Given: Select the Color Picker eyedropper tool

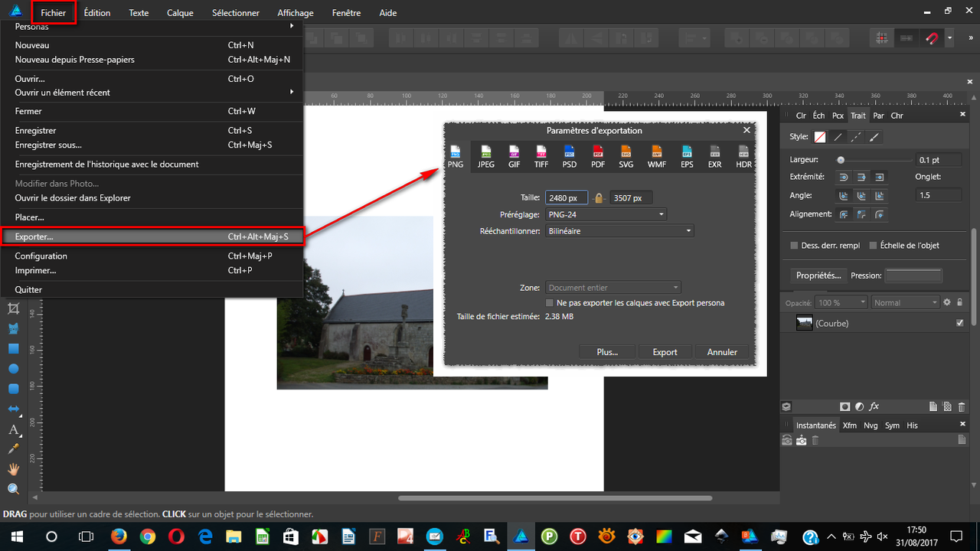Looking at the screenshot, I should [x=13, y=449].
